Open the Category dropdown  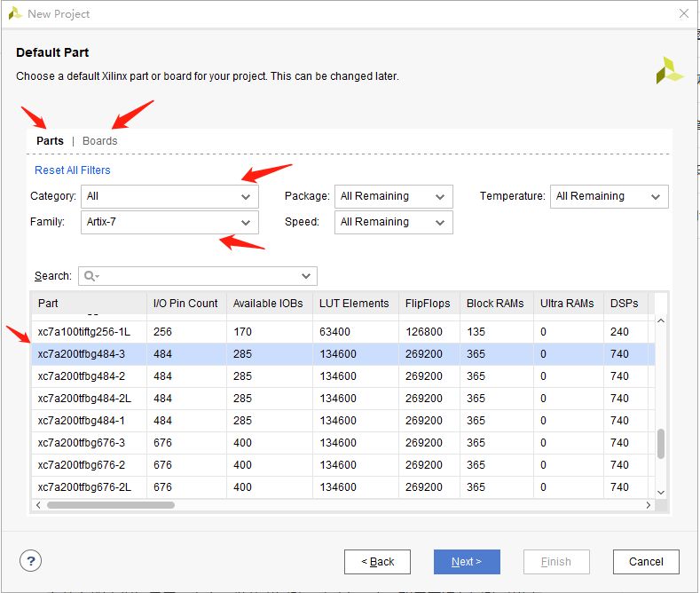pyautogui.click(x=169, y=196)
